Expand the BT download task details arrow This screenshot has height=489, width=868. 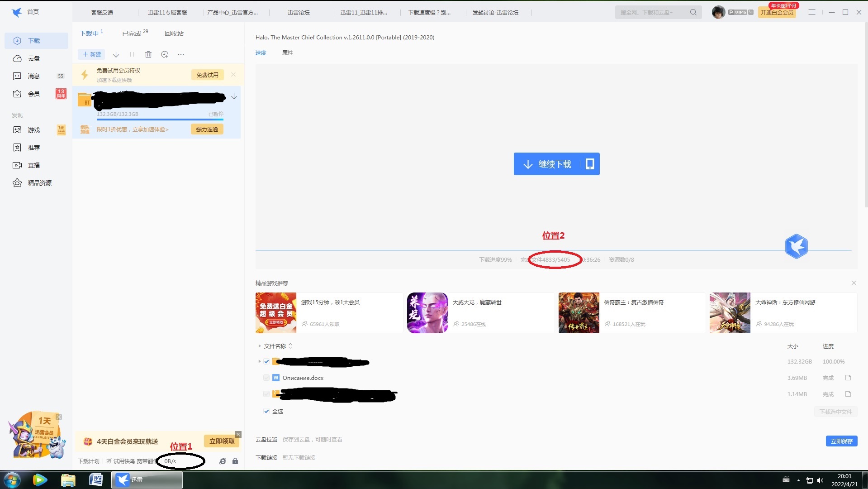pyautogui.click(x=234, y=96)
